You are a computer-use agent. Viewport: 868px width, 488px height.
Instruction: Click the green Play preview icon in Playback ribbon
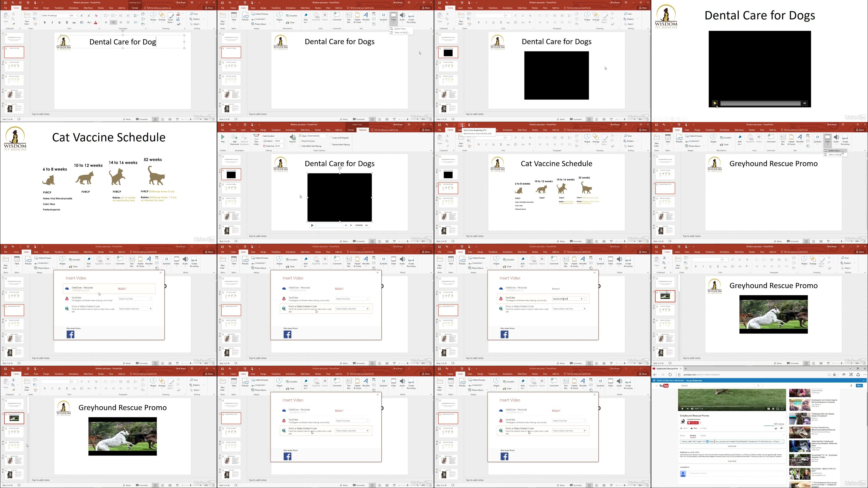(223, 137)
